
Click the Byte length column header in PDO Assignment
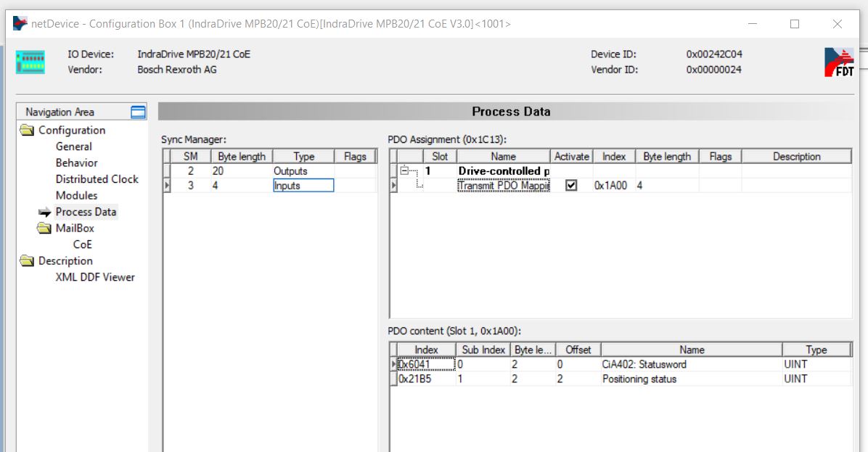pyautogui.click(x=667, y=157)
